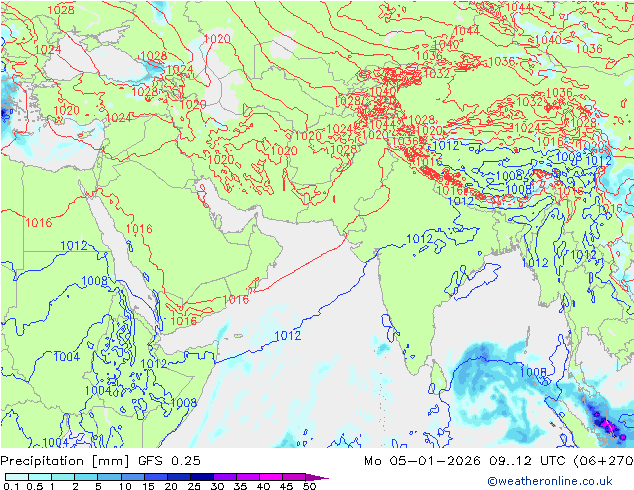This screenshot has height=490, width=634.
Task: Click the red 1028 label in the top-left corner
Action: click(61, 10)
